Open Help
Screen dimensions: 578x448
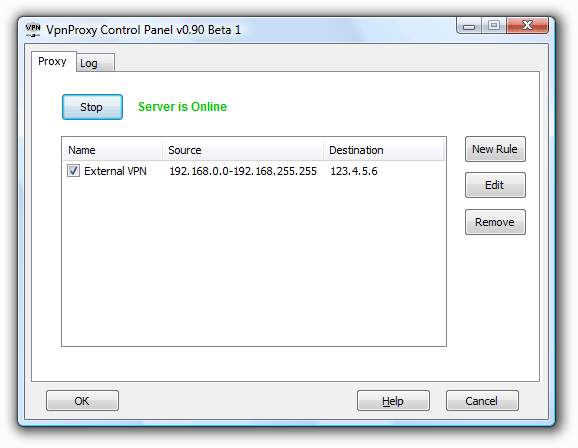(x=393, y=400)
